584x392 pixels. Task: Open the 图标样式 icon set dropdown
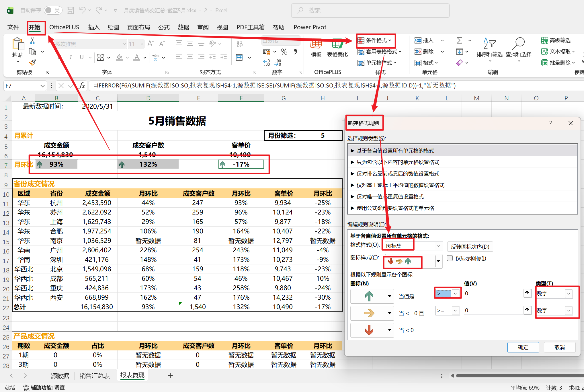click(x=438, y=262)
